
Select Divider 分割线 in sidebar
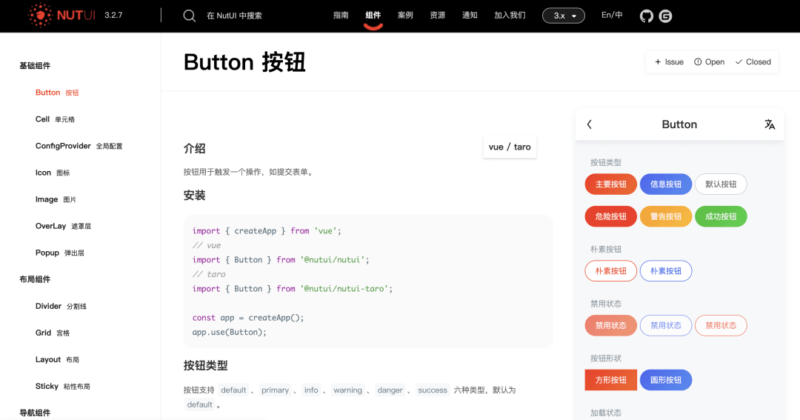pyautogui.click(x=61, y=306)
